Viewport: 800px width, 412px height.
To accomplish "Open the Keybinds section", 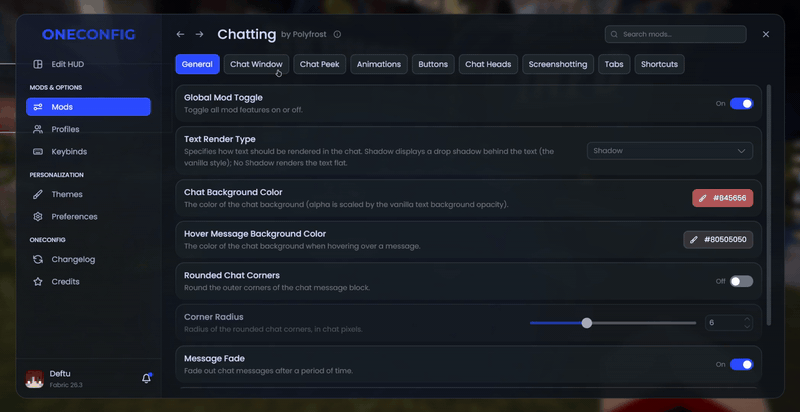I will pos(88,152).
